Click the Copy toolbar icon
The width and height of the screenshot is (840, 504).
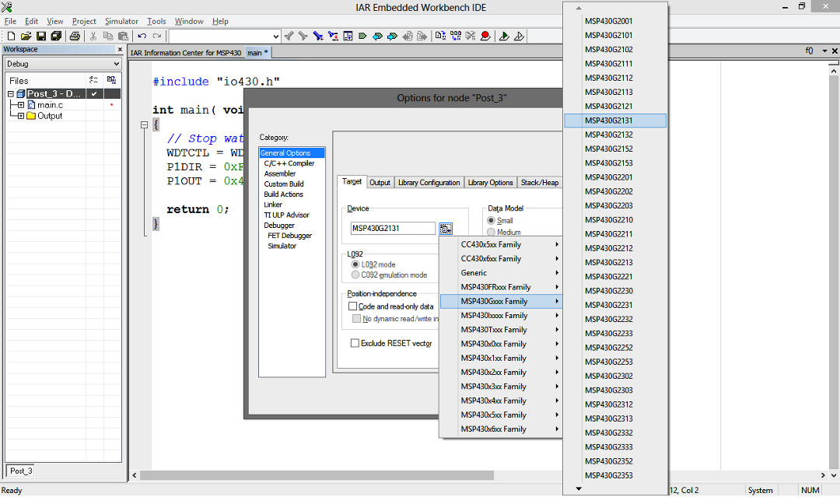click(x=107, y=37)
